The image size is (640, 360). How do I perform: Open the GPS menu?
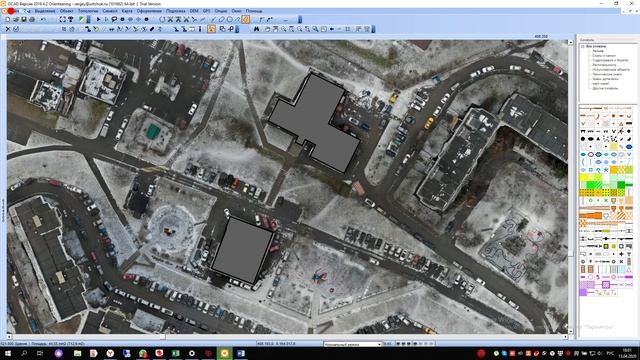click(x=207, y=11)
